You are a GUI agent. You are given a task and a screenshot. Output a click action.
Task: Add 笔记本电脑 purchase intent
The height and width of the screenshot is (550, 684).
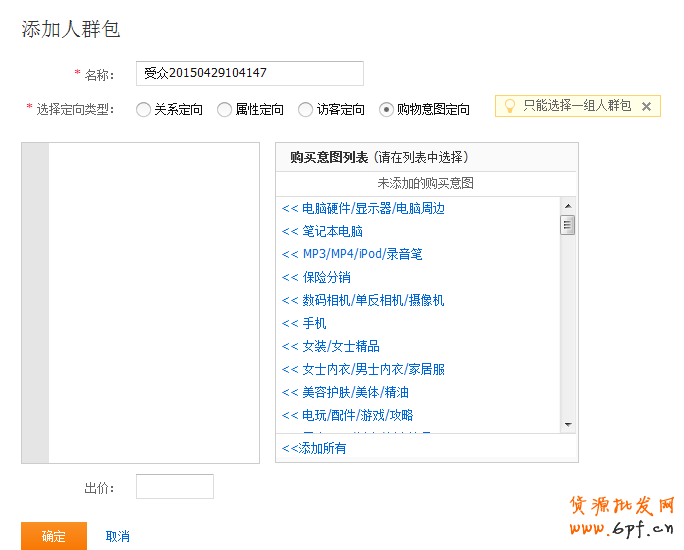point(322,232)
